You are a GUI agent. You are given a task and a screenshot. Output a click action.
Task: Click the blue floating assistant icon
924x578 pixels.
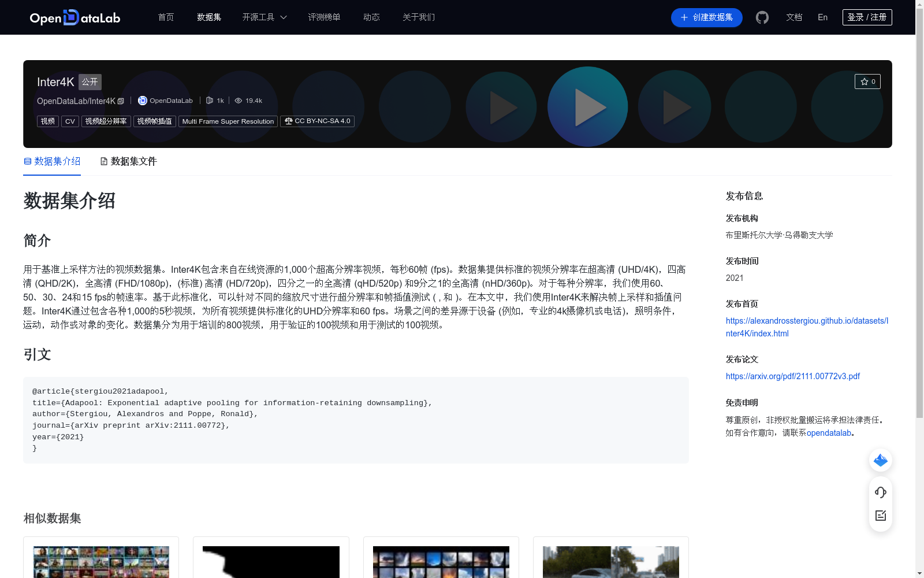point(881,460)
